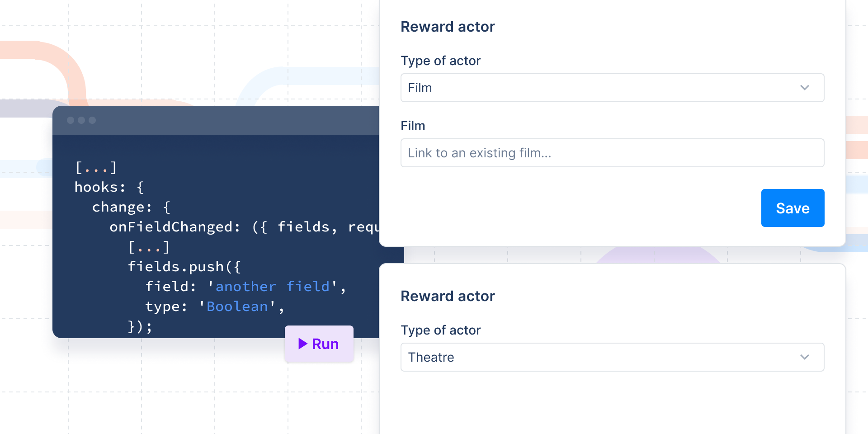Open the Film type of actor dropdown

(612, 88)
